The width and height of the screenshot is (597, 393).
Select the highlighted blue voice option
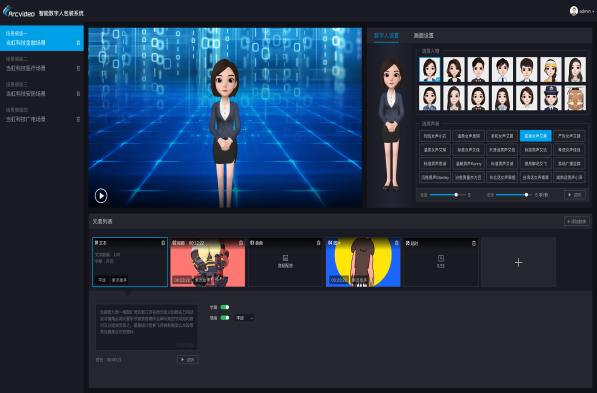click(536, 136)
